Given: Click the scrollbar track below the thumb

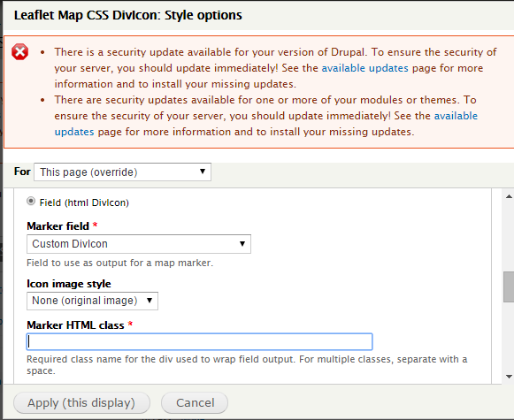Looking at the screenshot, I should [x=509, y=338].
